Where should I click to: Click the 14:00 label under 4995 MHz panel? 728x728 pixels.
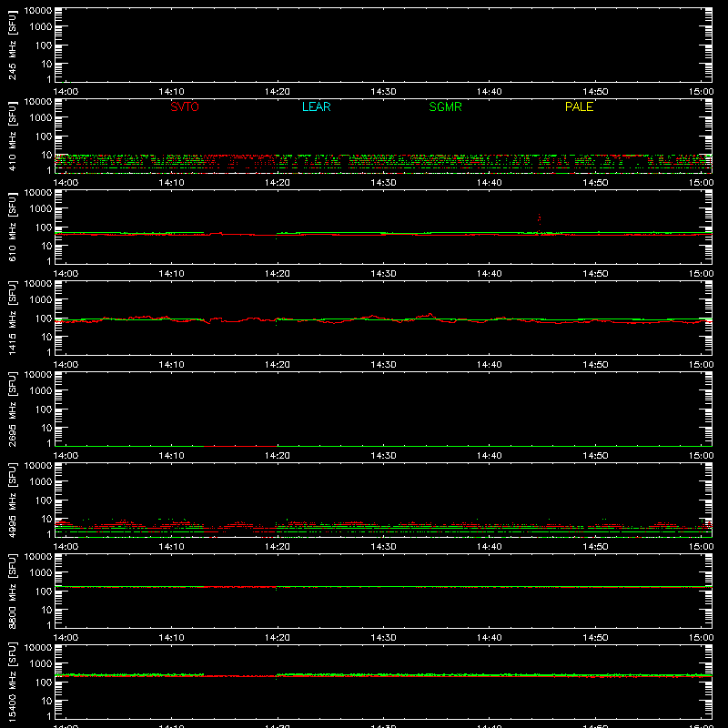[x=66, y=547]
